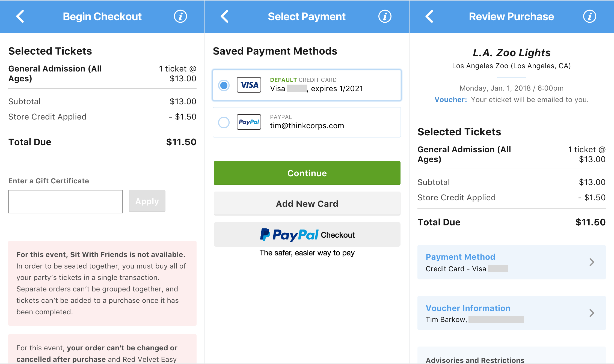The image size is (614, 364).
Task: Select the default Visa credit card radio
Action: coord(224,85)
